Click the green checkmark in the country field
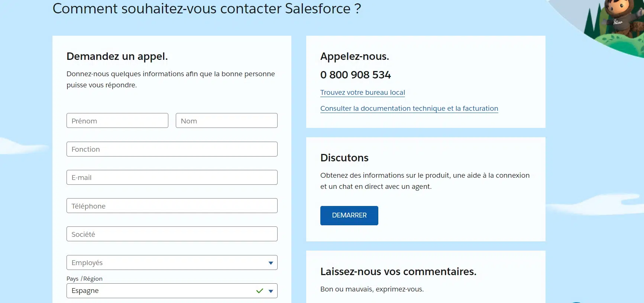 pos(259,291)
